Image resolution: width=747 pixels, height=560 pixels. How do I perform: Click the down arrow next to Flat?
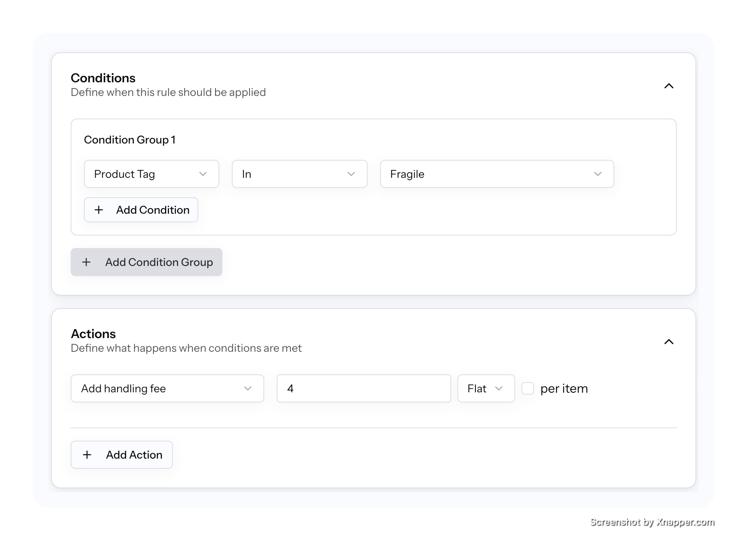point(498,388)
